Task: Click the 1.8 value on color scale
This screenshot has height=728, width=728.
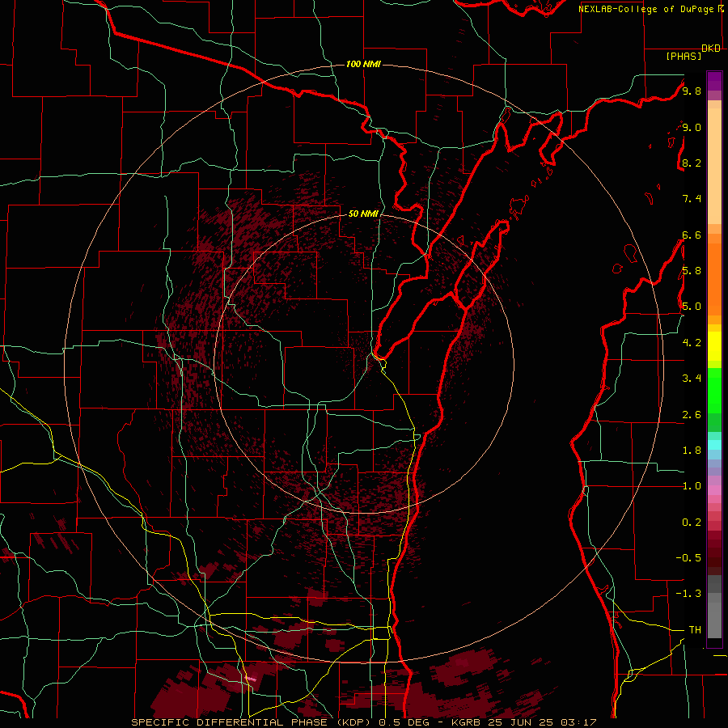Action: 692,451
